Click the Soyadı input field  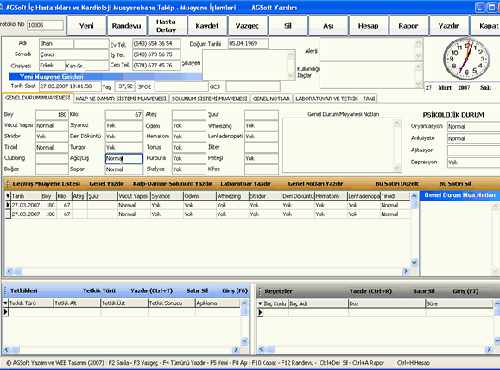pos(74,54)
